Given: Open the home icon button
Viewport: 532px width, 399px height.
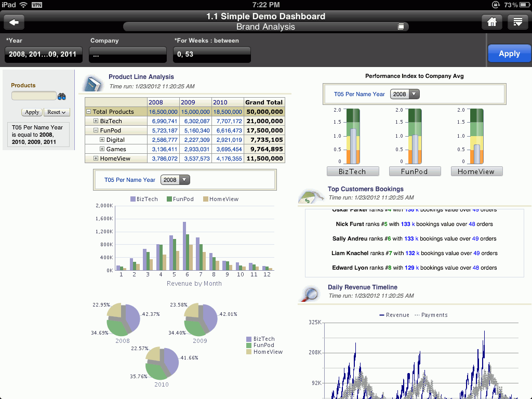Looking at the screenshot, I should pos(491,22).
